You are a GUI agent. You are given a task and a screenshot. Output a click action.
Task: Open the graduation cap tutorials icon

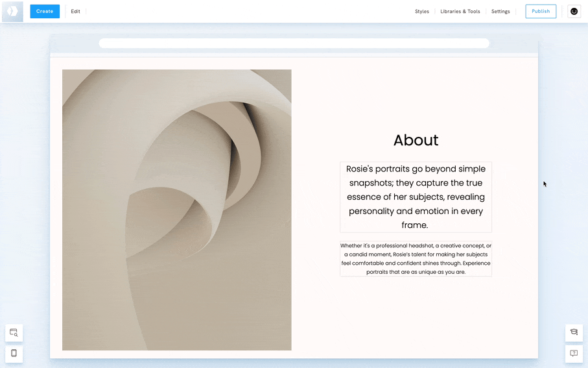[574, 333]
